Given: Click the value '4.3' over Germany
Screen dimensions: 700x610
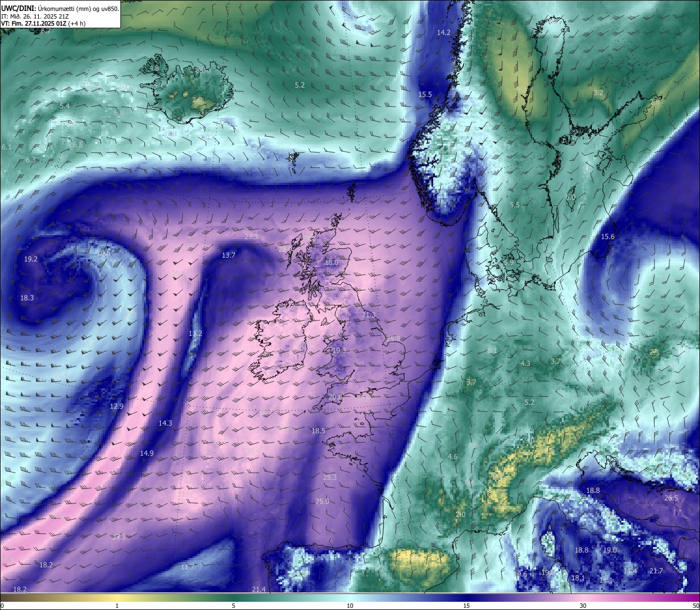Looking at the screenshot, I should point(526,363).
